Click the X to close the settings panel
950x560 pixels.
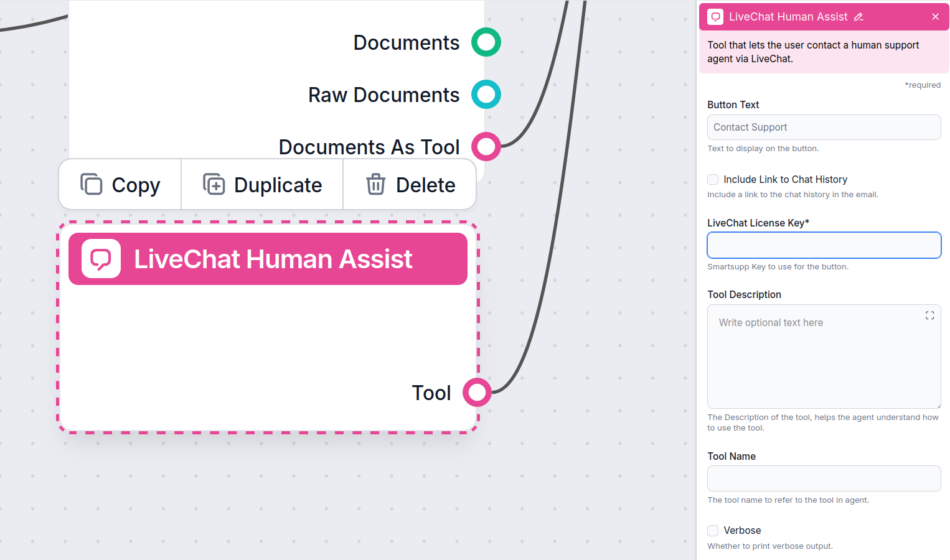(x=936, y=17)
